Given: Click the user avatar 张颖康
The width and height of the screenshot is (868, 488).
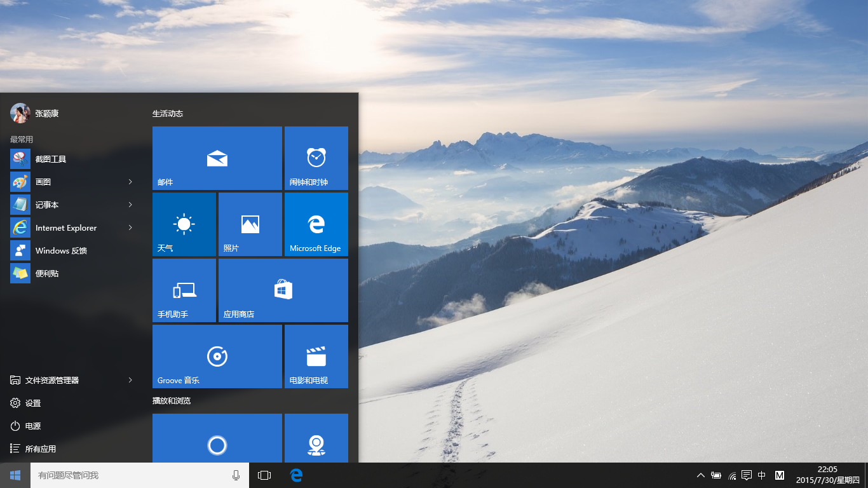Looking at the screenshot, I should tap(20, 113).
